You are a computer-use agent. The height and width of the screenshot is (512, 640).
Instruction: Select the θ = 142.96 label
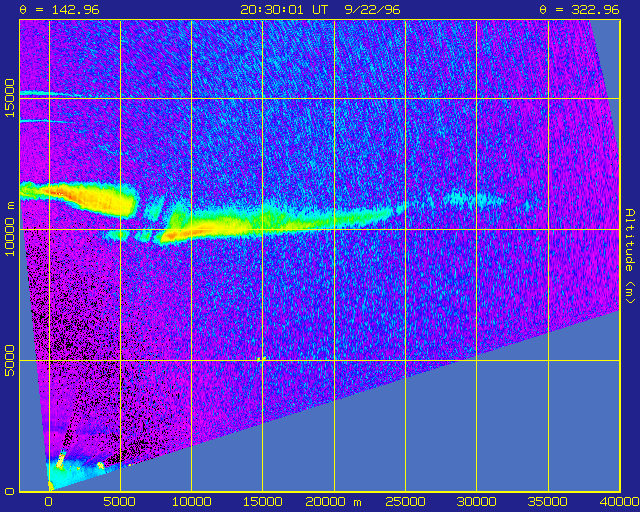[60, 9]
